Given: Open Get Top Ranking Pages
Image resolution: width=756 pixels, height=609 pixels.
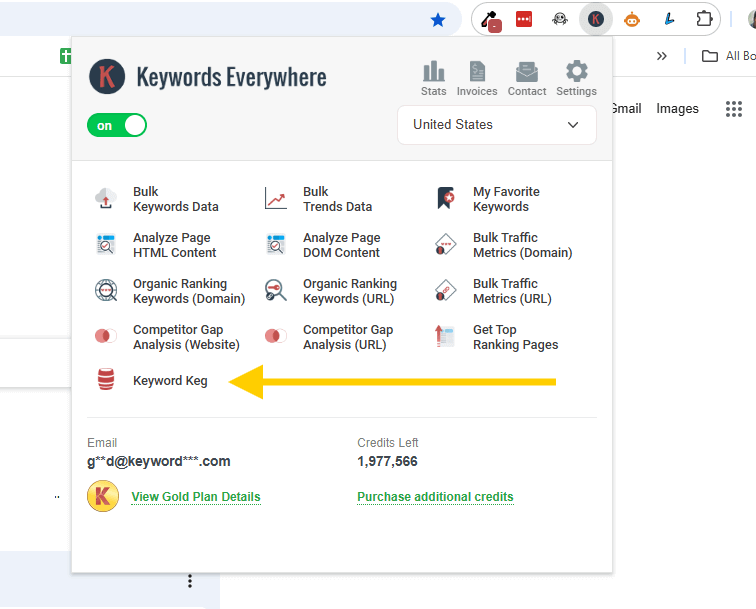Looking at the screenshot, I should [x=515, y=337].
